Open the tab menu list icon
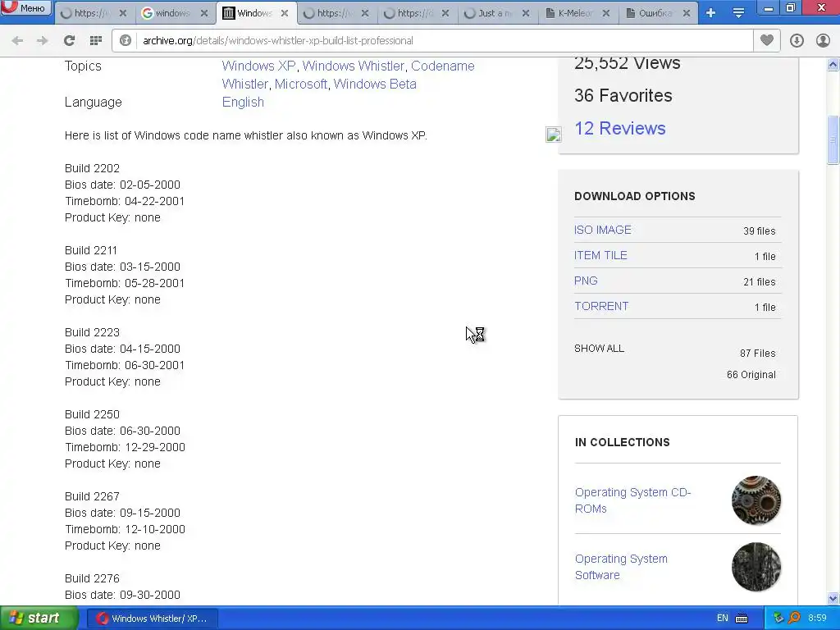 [738, 13]
